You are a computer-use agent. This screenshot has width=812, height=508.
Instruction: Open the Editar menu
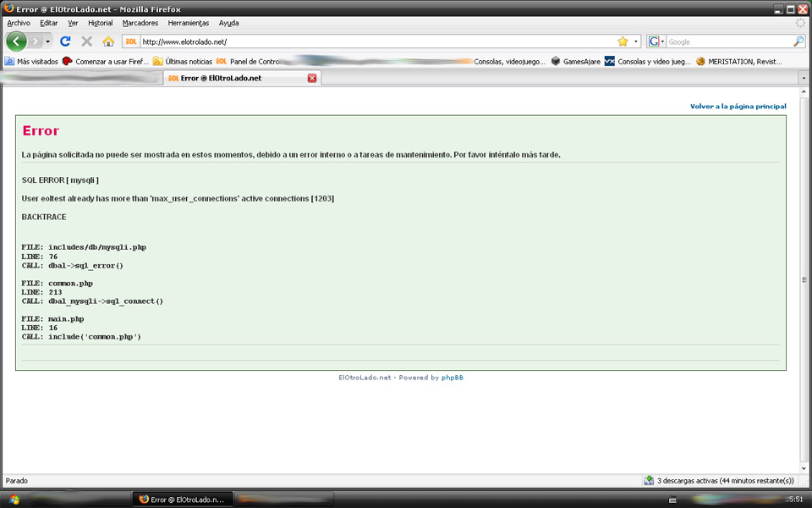pyautogui.click(x=49, y=23)
